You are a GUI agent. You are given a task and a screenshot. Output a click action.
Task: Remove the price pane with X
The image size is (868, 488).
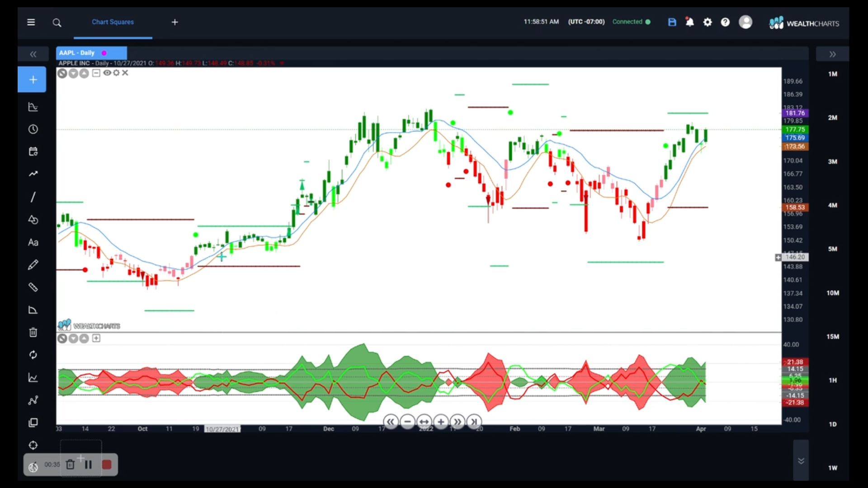click(x=125, y=73)
